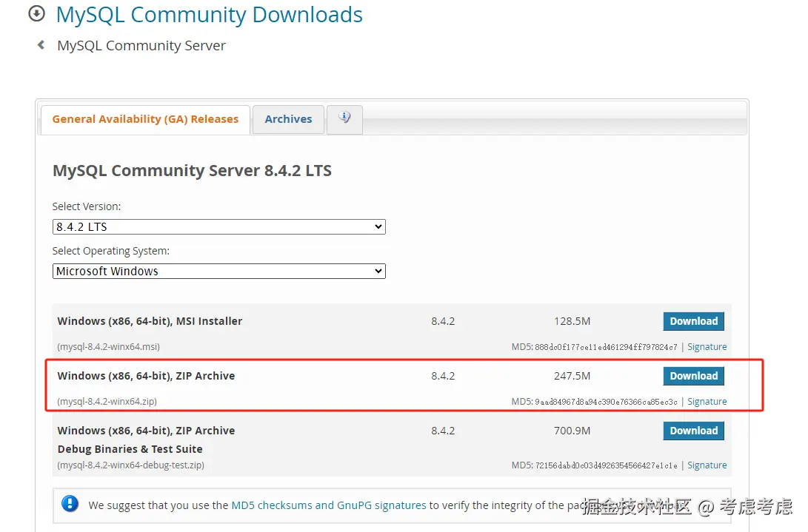The height and width of the screenshot is (532, 808).
Task: Switch to the Archives tab
Action: (288, 119)
